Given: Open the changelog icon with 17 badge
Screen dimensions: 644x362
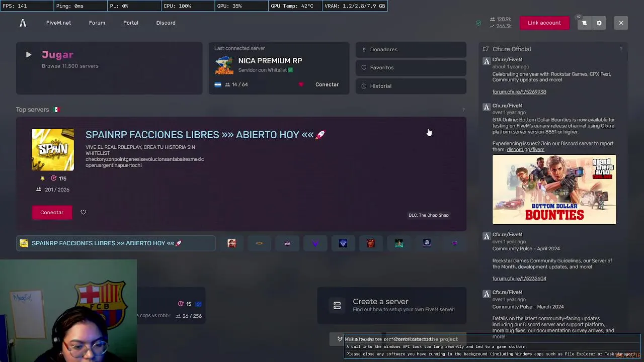Looking at the screenshot, I should point(584,23).
